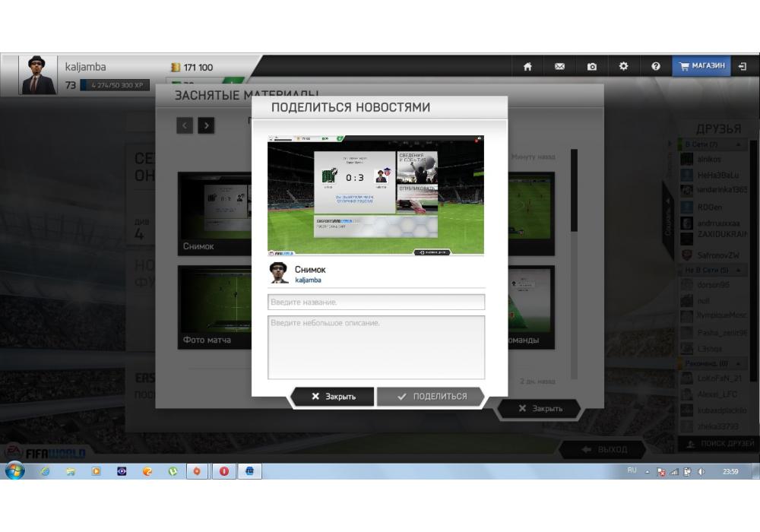Viewport: 760px width, 532px height.
Task: Open the media player taskbar icon
Action: (96, 471)
